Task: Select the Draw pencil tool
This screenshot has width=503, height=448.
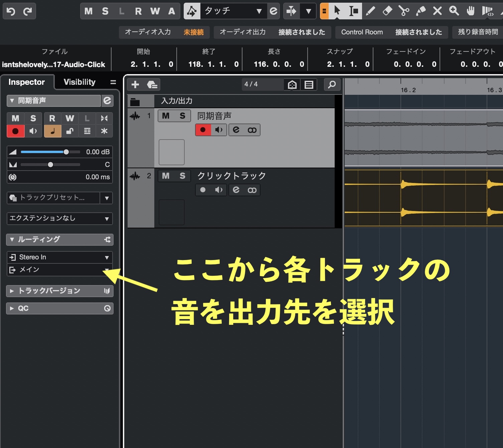Action: pos(370,11)
